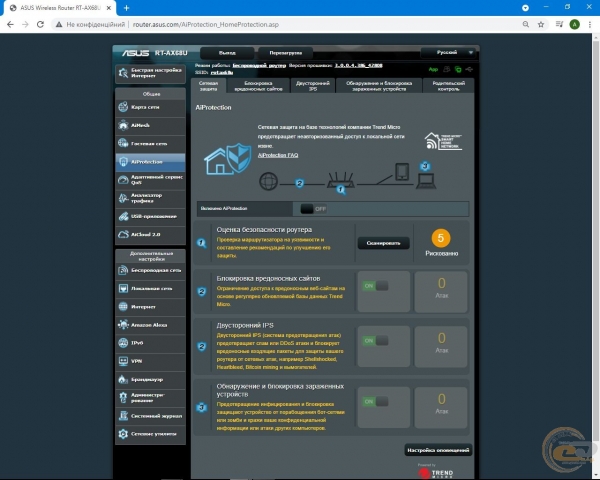The height and width of the screenshot is (480, 600).
Task: Open IPv6 settings
Action: (x=150, y=343)
